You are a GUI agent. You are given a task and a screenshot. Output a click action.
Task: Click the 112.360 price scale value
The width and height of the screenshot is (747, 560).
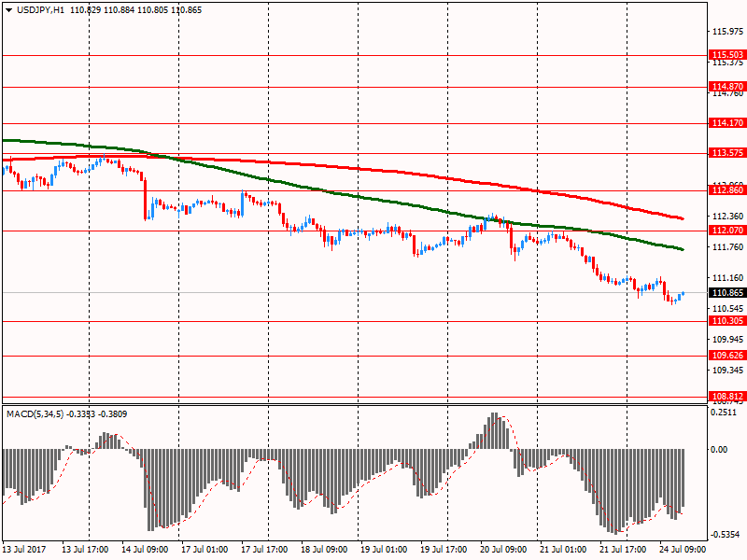pos(727,217)
